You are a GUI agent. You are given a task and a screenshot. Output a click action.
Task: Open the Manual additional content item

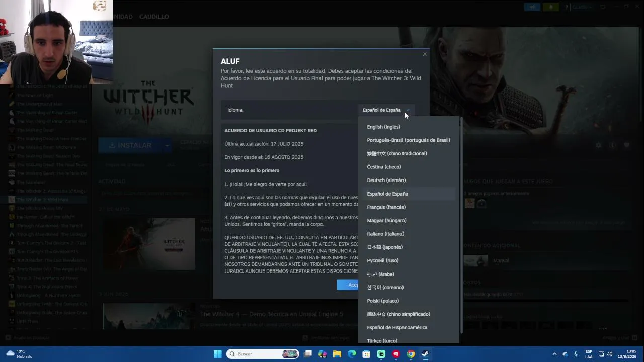tap(486, 261)
